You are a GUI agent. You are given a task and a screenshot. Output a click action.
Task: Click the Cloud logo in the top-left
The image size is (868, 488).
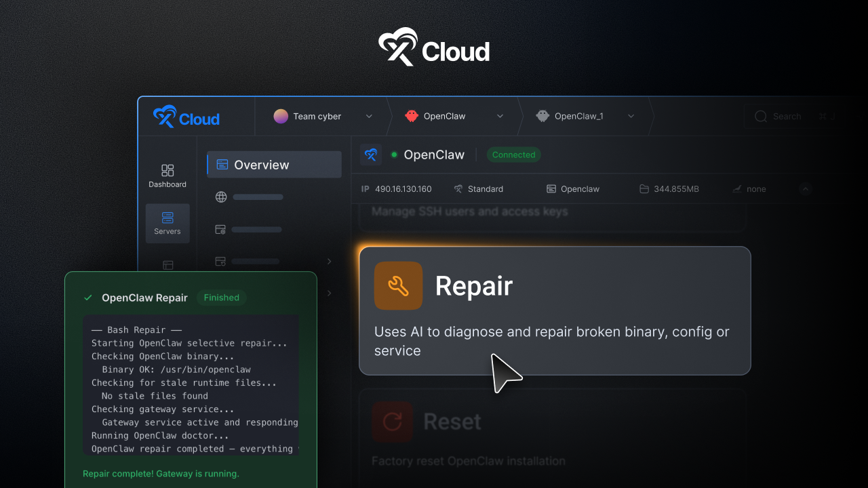point(186,117)
